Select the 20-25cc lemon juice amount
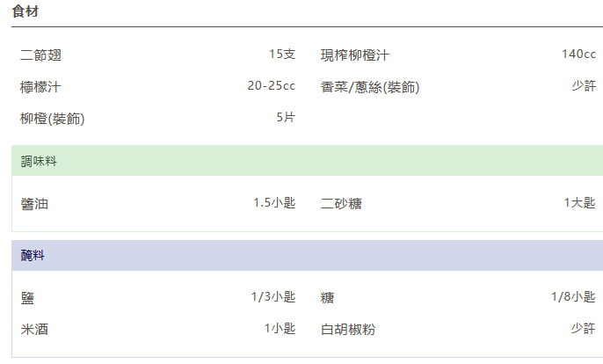Image resolution: width=603 pixels, height=364 pixels. pos(271,86)
